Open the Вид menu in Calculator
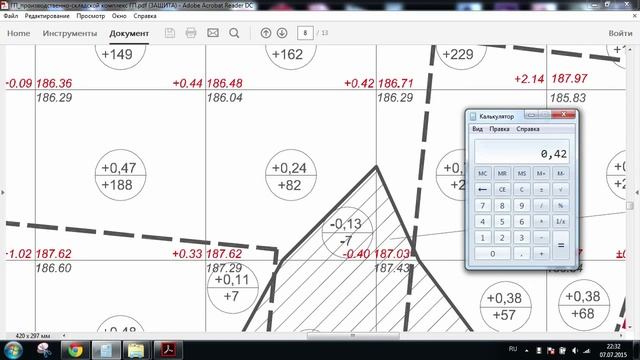This screenshot has width=640, height=360. (478, 129)
